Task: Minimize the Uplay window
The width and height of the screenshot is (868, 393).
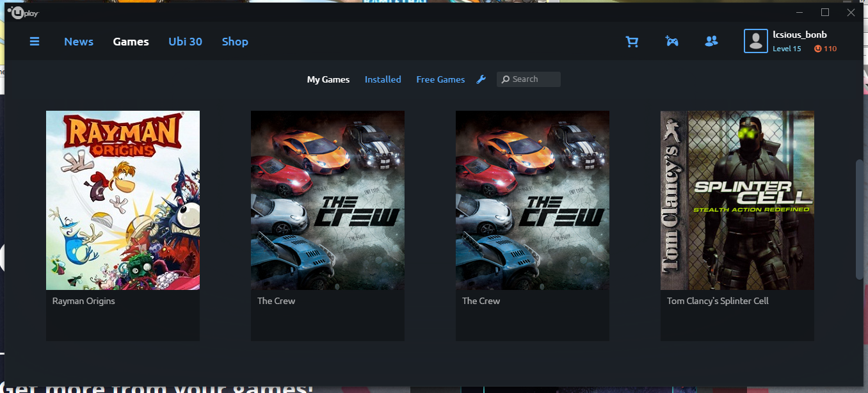Action: pos(800,12)
